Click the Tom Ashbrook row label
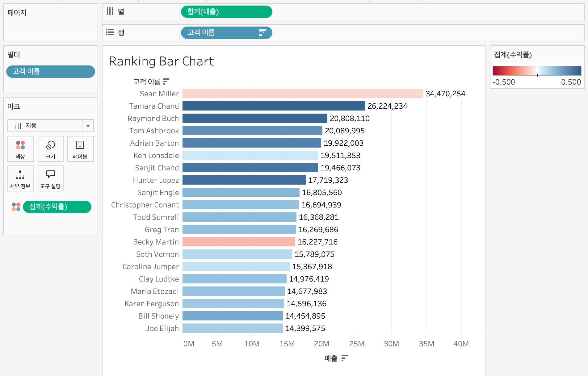Image resolution: width=588 pixels, height=376 pixels. pos(154,131)
